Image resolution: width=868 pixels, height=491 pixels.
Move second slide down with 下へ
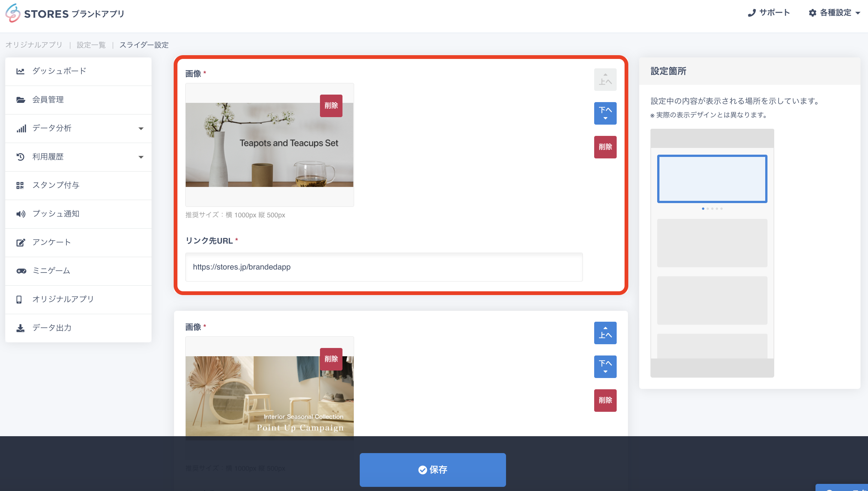click(x=605, y=367)
